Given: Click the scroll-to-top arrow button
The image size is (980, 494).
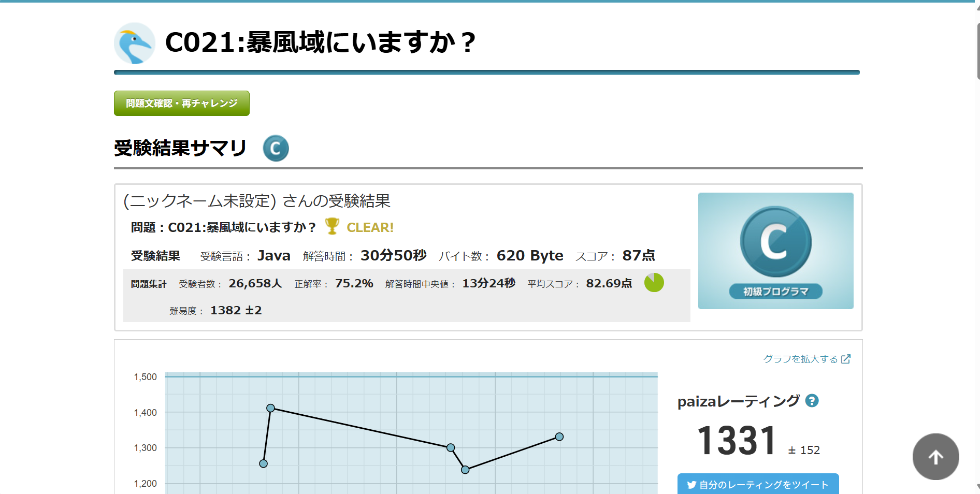Looking at the screenshot, I should [x=935, y=457].
